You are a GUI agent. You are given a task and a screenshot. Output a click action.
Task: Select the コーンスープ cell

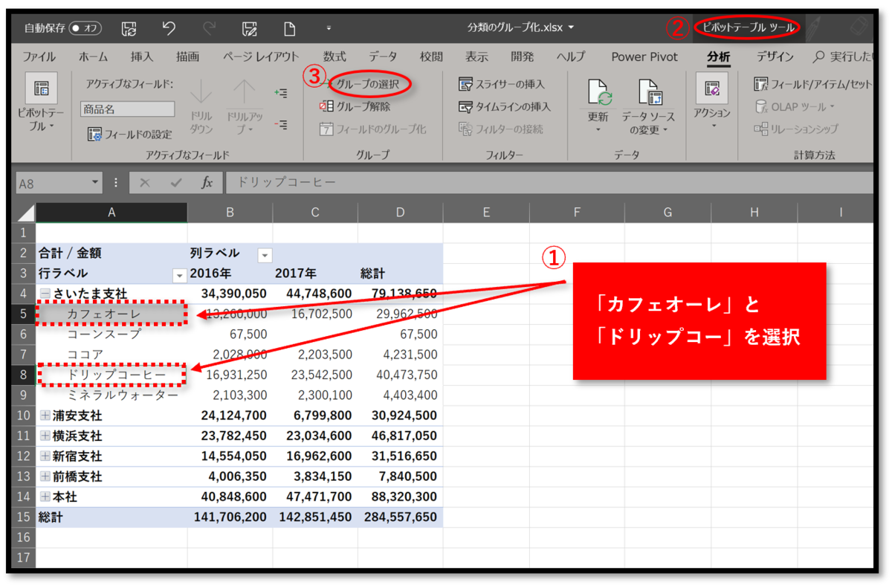pos(112,335)
